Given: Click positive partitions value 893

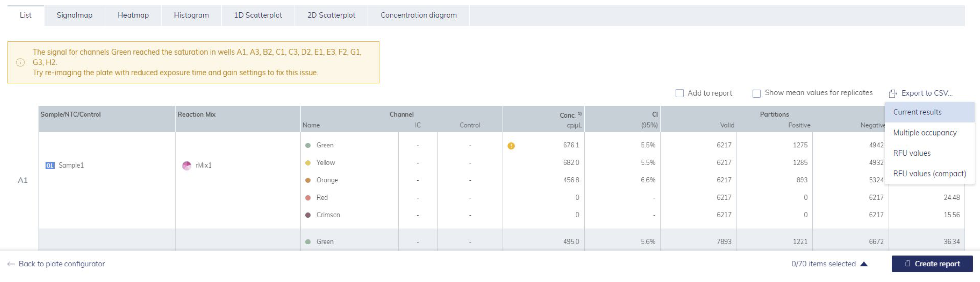Looking at the screenshot, I should click(802, 180).
